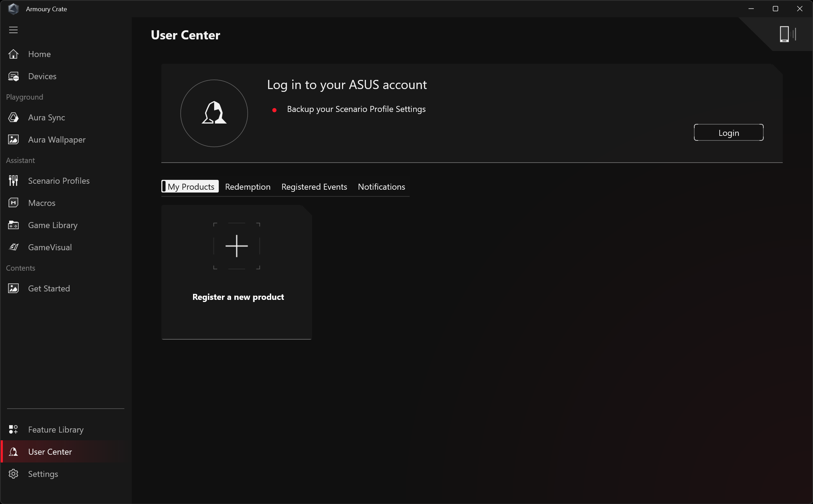The image size is (813, 504).
Task: Select the My Products tab
Action: pos(191,187)
